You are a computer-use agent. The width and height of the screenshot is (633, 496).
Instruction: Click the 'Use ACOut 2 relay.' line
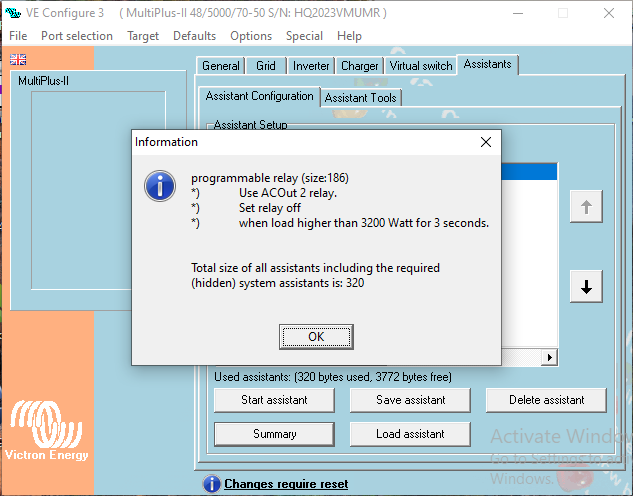pos(287,193)
